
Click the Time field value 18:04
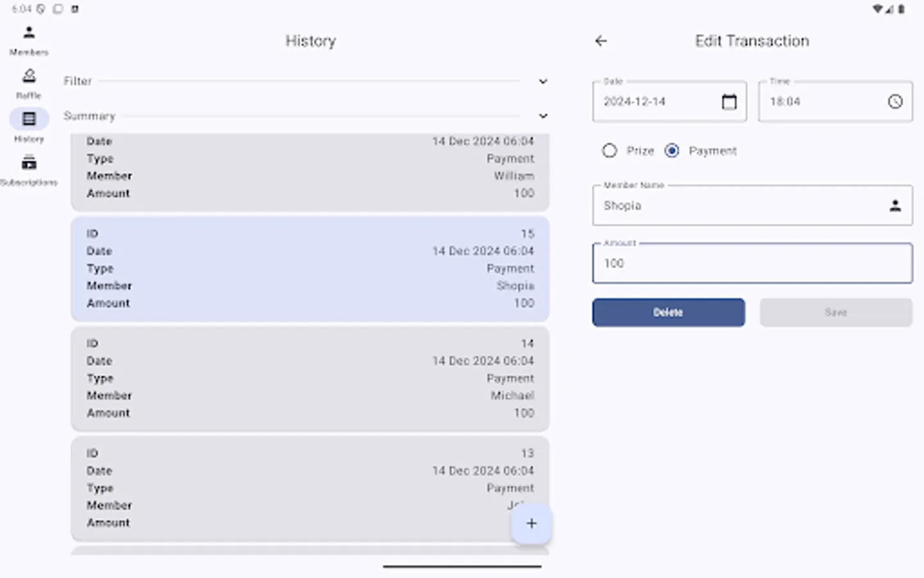pyautogui.click(x=785, y=101)
